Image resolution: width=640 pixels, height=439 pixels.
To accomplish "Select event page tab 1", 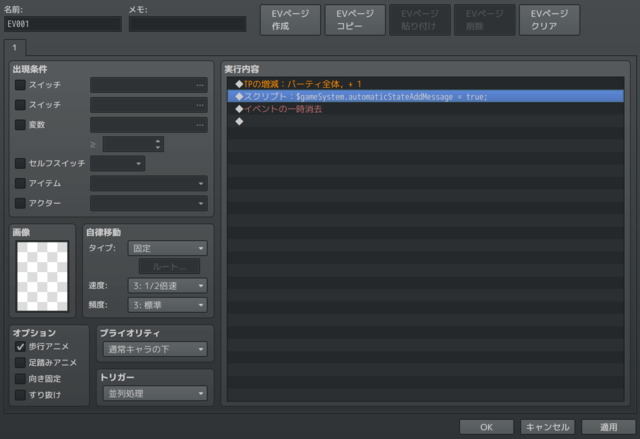I will pyautogui.click(x=15, y=47).
